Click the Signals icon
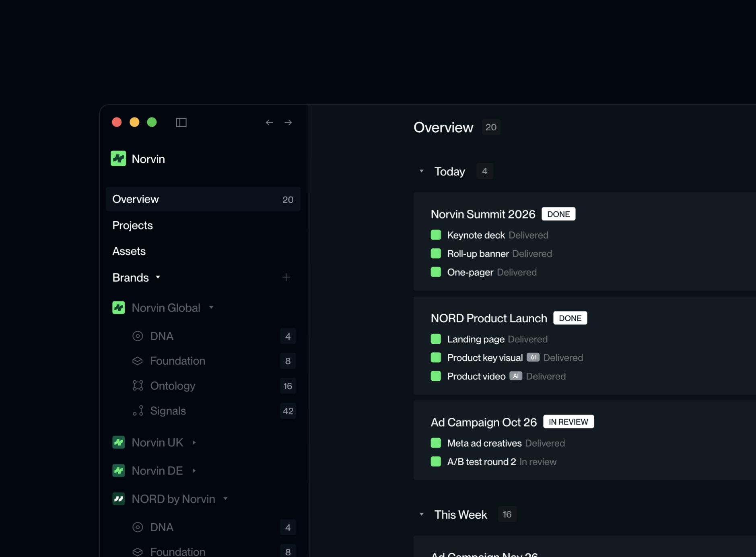The height and width of the screenshot is (557, 756). tap(138, 411)
